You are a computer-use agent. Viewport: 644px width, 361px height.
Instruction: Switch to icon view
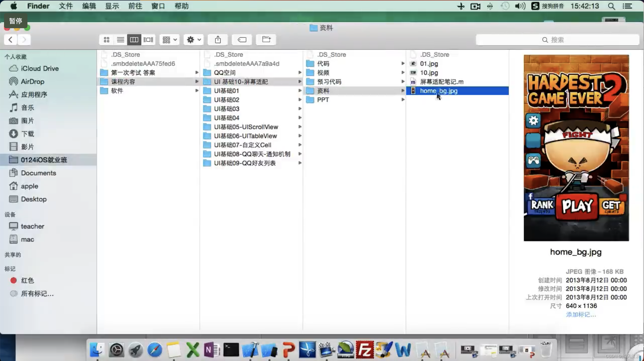[x=106, y=40]
